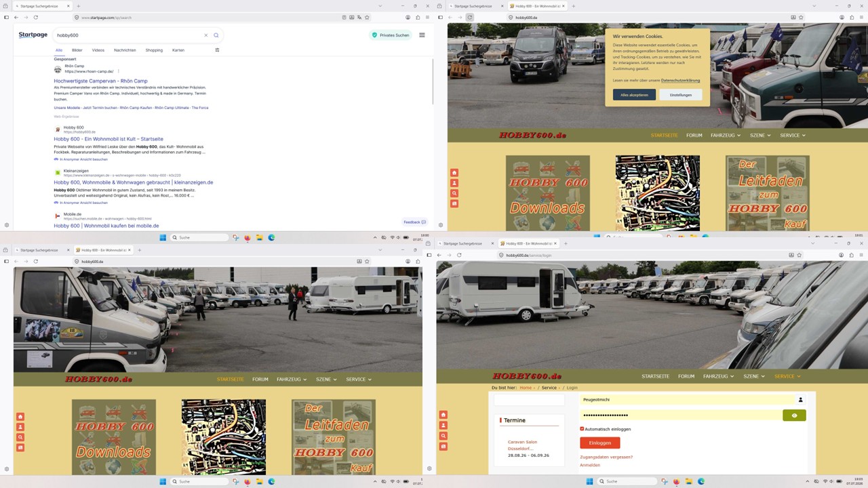Switch to the Nachrichten search tab
Image resolution: width=868 pixels, height=488 pixels.
tap(125, 50)
